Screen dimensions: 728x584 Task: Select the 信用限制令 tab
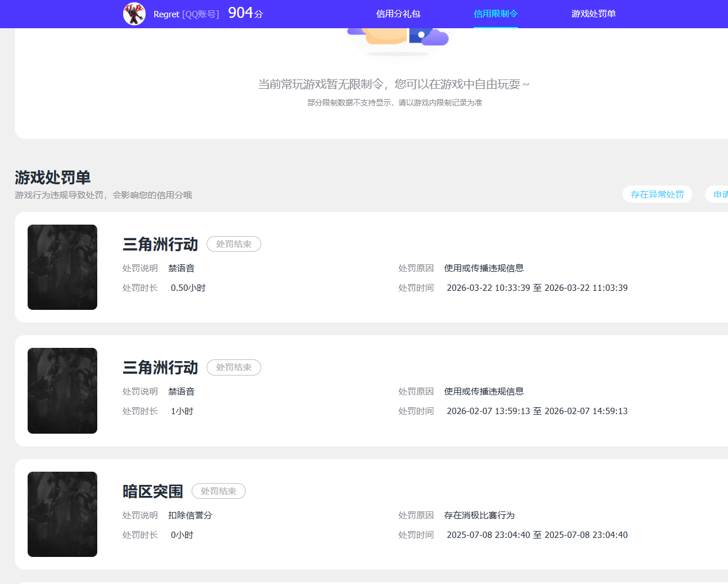pyautogui.click(x=496, y=14)
